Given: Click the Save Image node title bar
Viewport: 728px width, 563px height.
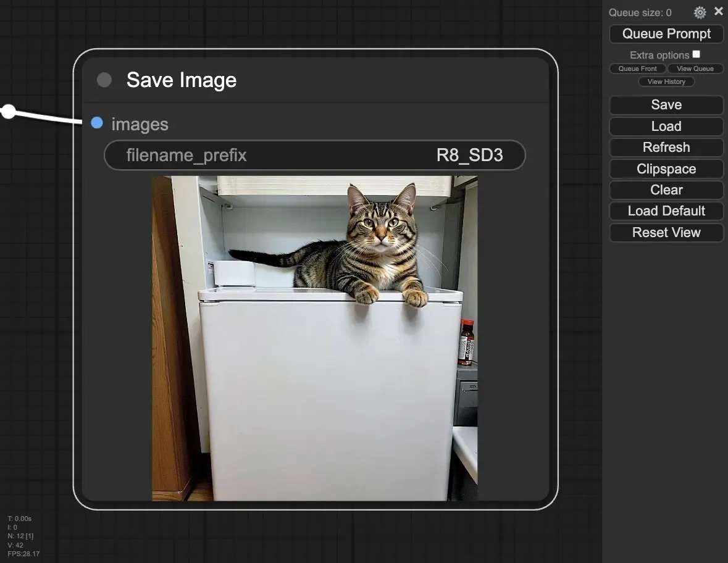Looking at the screenshot, I should pos(309,79).
